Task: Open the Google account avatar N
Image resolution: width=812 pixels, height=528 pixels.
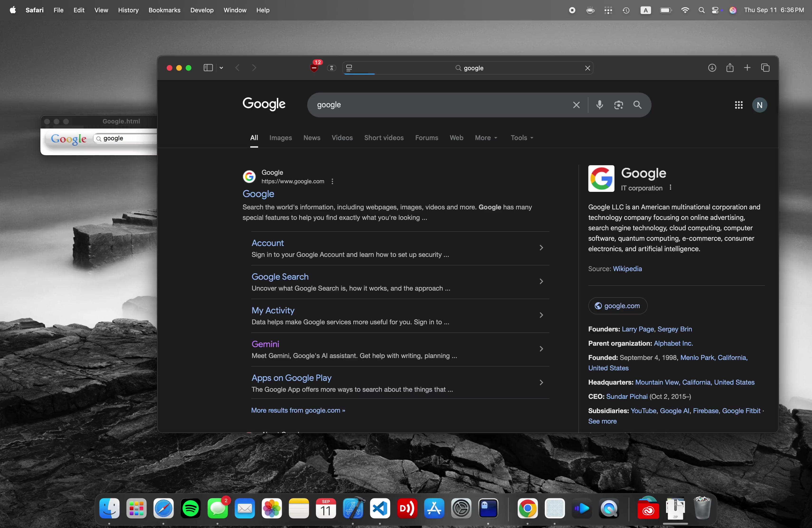Action: pos(760,105)
